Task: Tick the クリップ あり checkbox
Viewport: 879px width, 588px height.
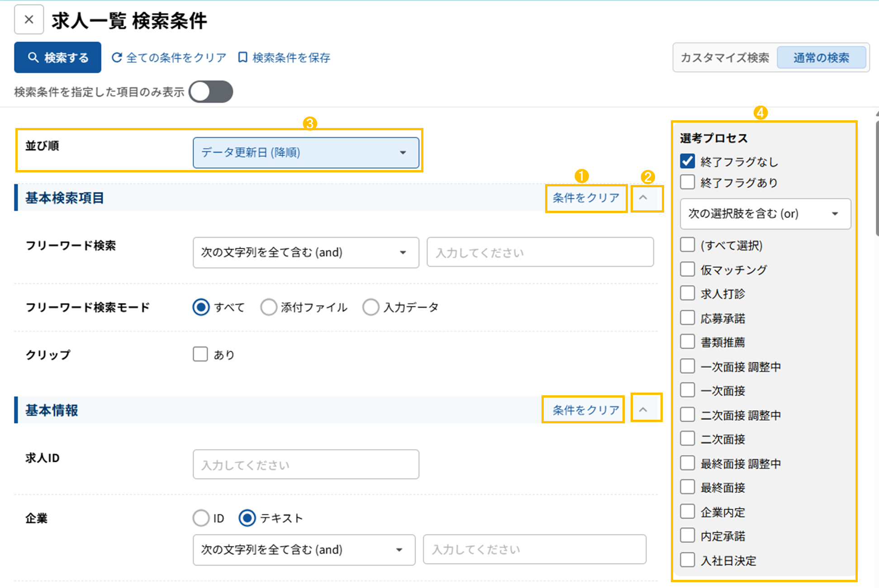Action: click(x=200, y=354)
